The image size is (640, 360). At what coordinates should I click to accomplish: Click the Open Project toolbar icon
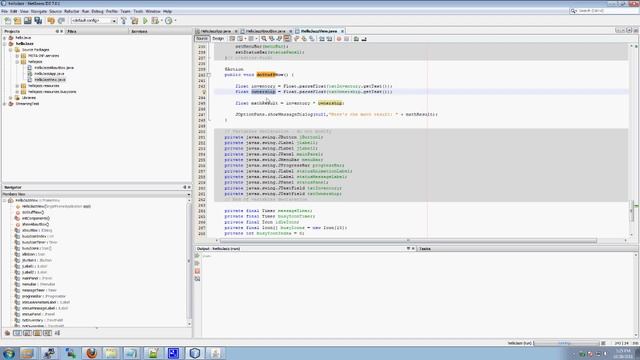(x=28, y=20)
